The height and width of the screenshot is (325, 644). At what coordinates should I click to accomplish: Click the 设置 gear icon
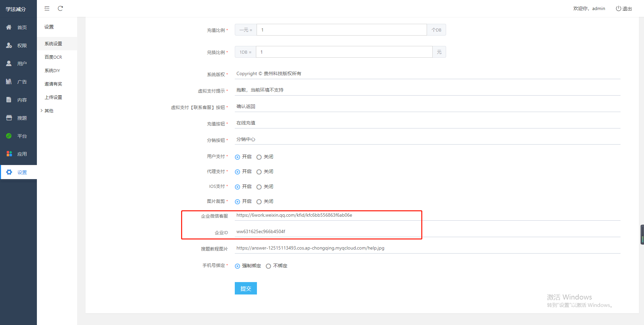[9, 172]
